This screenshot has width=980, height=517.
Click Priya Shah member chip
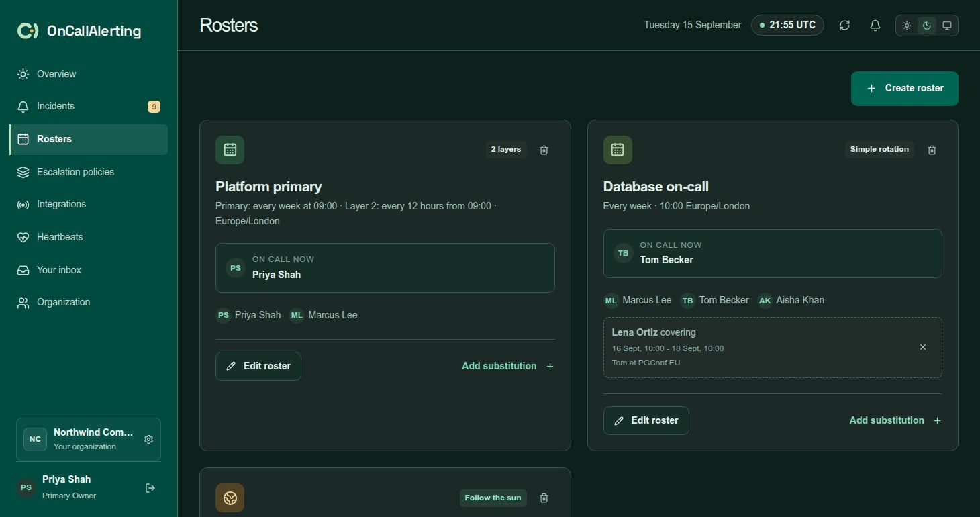(248, 315)
